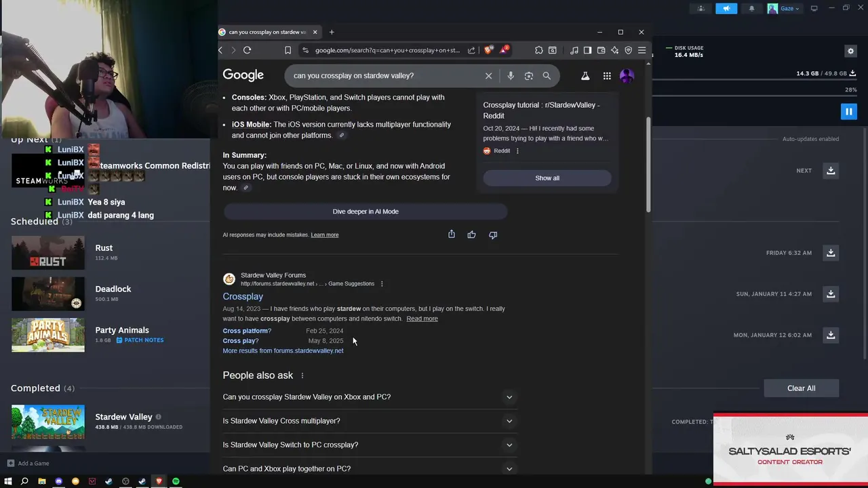The width and height of the screenshot is (868, 488).
Task: Click 'Add a Game' in Steam
Action: pyautogui.click(x=28, y=464)
